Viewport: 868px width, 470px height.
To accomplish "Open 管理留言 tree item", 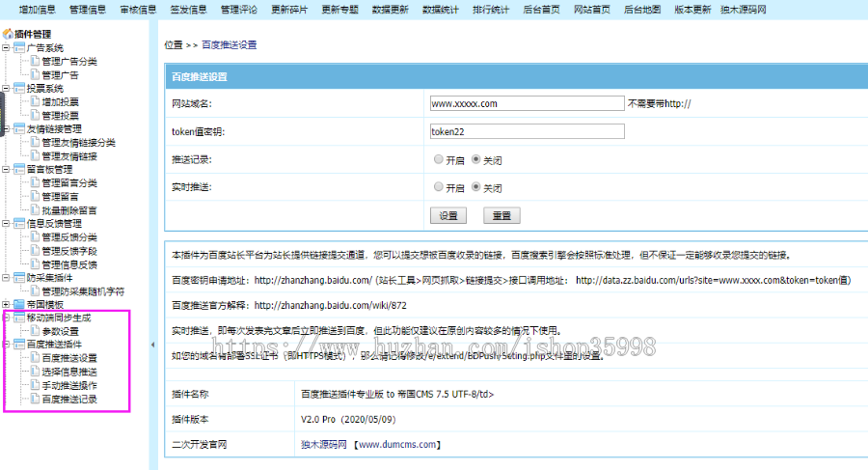I will tap(60, 197).
